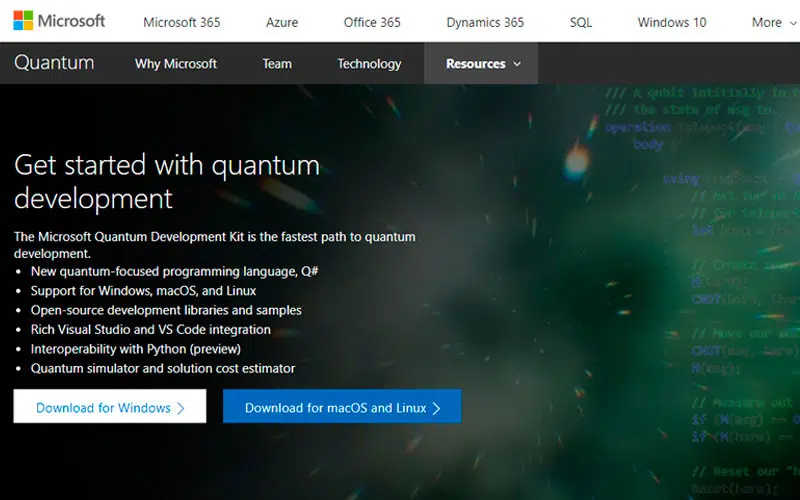This screenshot has width=800, height=500.
Task: Click "Support for Windows, macOS, and Linux" text
Action: pos(143,291)
